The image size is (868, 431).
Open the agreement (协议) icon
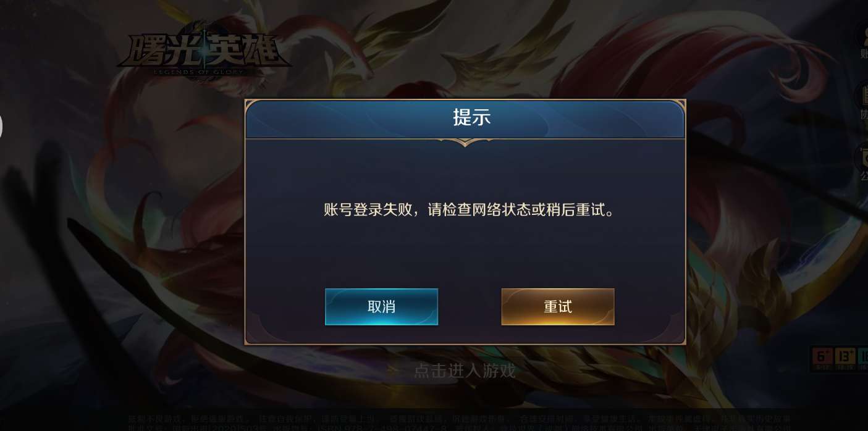862,102
